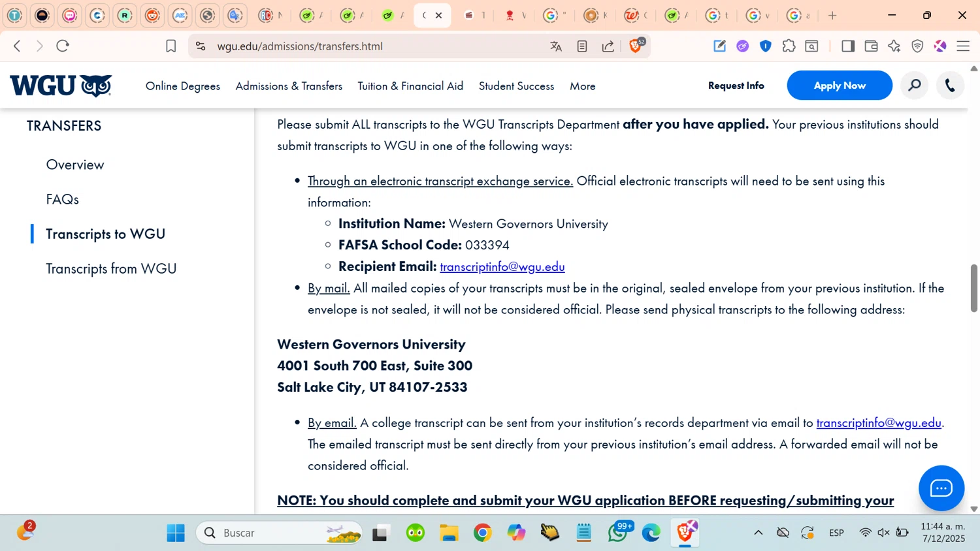Show hidden system tray icons chevron
The height and width of the screenshot is (551, 980).
coord(759,533)
